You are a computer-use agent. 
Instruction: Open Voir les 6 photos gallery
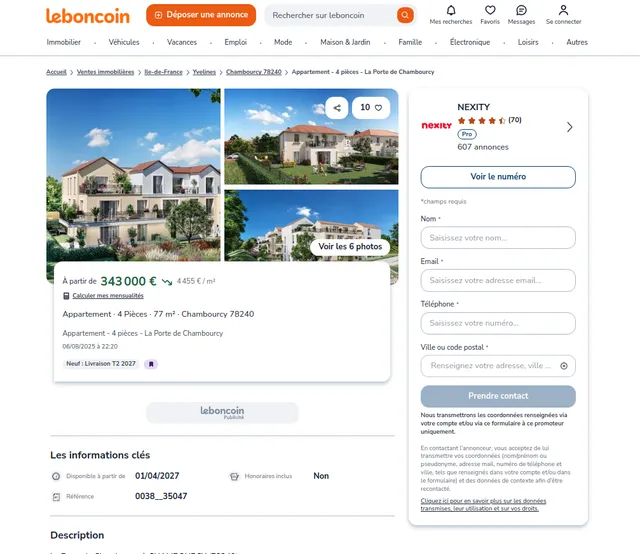350,247
